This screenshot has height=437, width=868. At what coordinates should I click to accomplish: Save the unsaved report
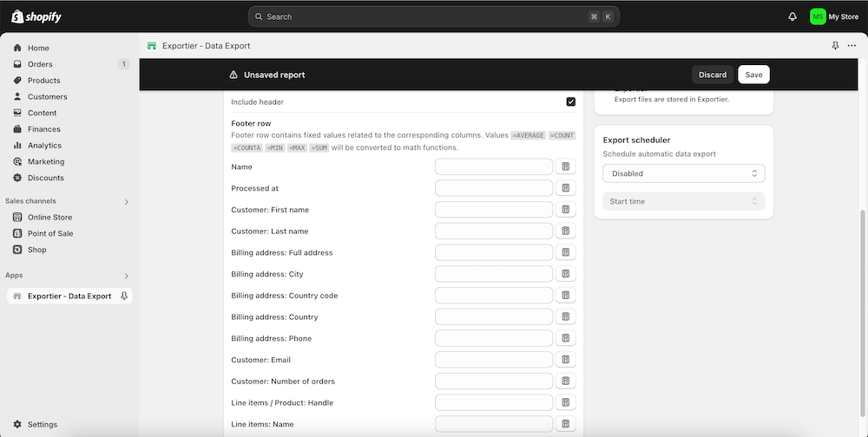click(753, 75)
